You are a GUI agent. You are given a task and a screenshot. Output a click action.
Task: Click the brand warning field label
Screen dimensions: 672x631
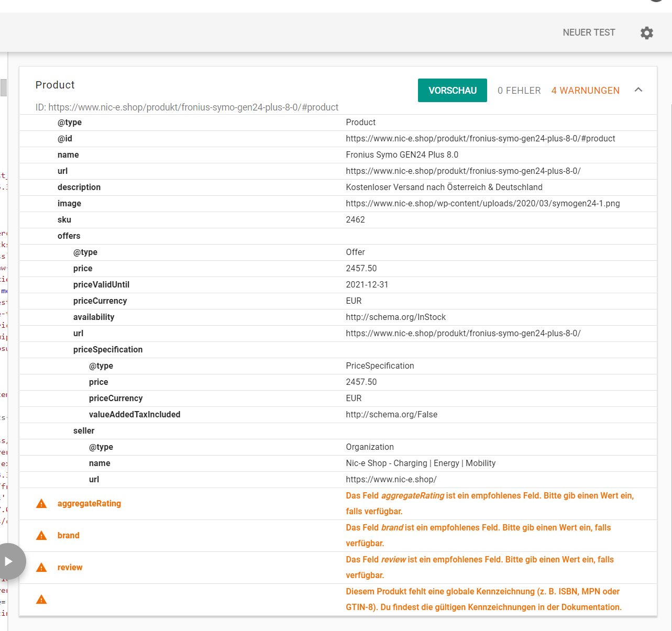coord(69,536)
